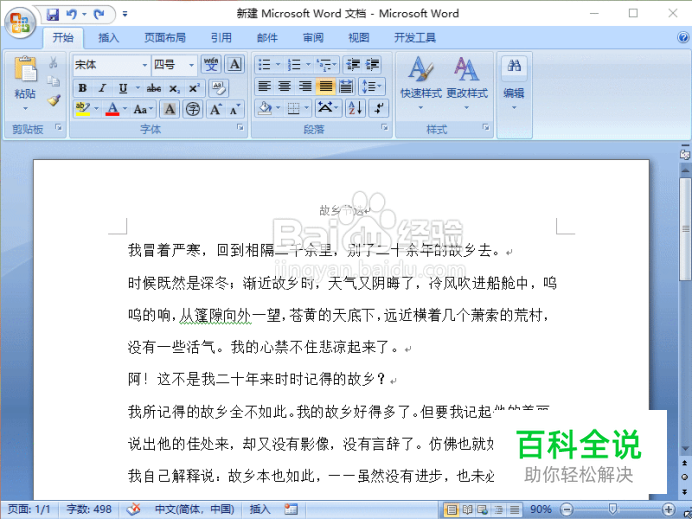Open the 邮件 tab
Screen dimensions: 692x519
click(x=267, y=38)
